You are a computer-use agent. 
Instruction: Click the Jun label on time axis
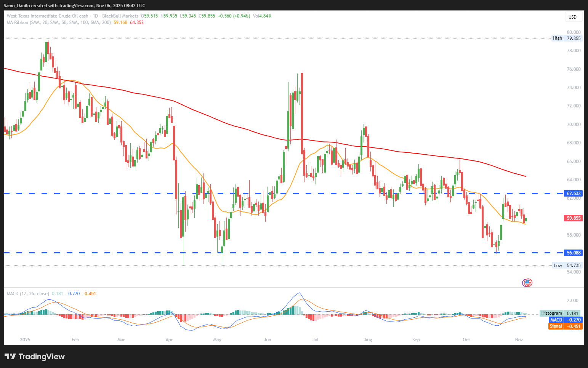268,340
